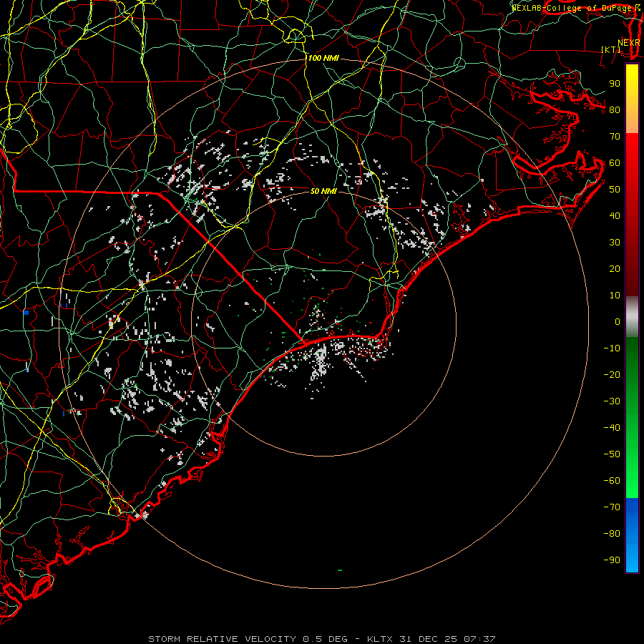Viewport: 644px width, 644px height.
Task: Click the "-60" knot scale label
Action: tap(612, 481)
